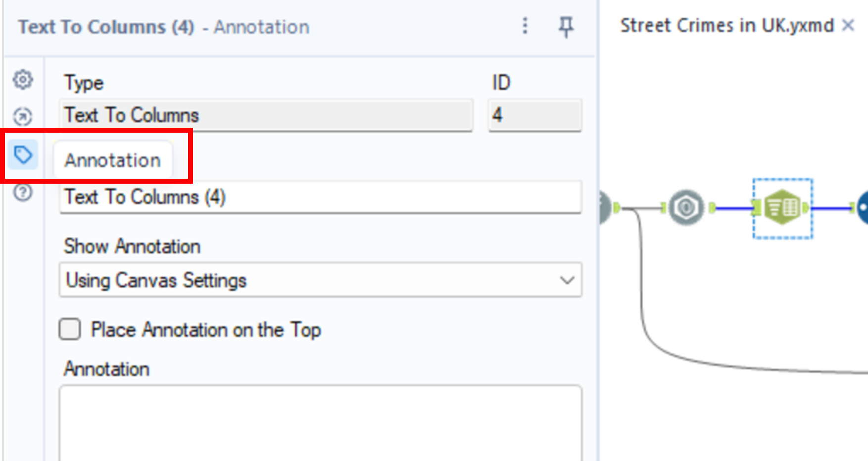This screenshot has width=868, height=461.
Task: Select the gray hexagon tool on canvas
Action: click(686, 207)
